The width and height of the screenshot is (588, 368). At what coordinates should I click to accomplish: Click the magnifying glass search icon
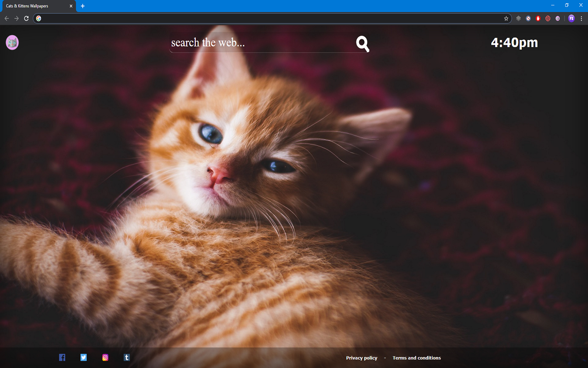coord(362,43)
